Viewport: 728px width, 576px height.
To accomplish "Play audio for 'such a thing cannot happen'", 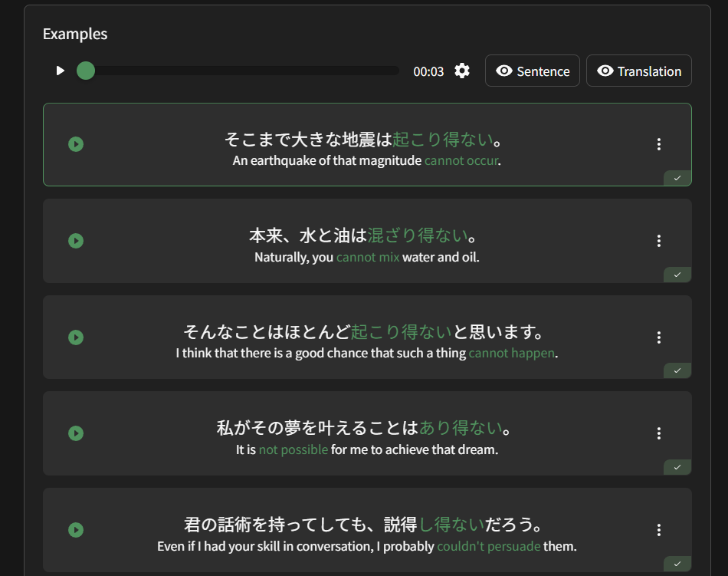I will click(76, 337).
